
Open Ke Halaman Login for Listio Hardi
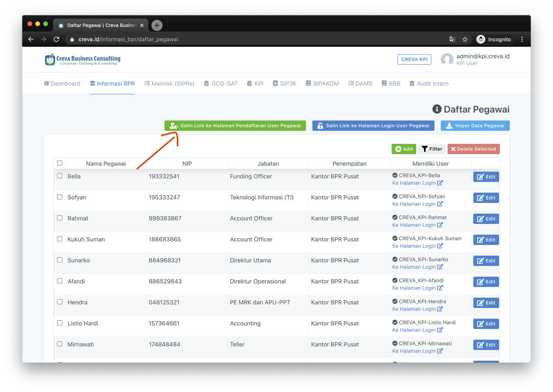(x=418, y=330)
